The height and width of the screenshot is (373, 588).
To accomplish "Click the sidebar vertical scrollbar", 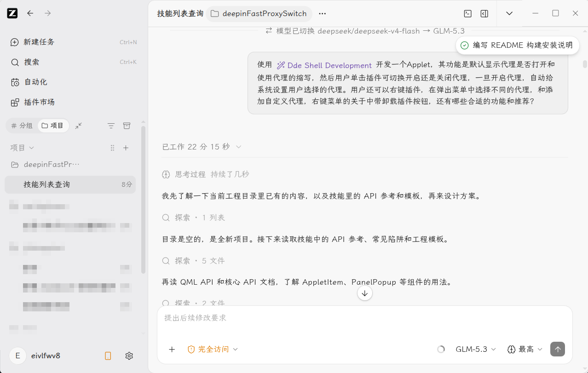I will [x=143, y=200].
